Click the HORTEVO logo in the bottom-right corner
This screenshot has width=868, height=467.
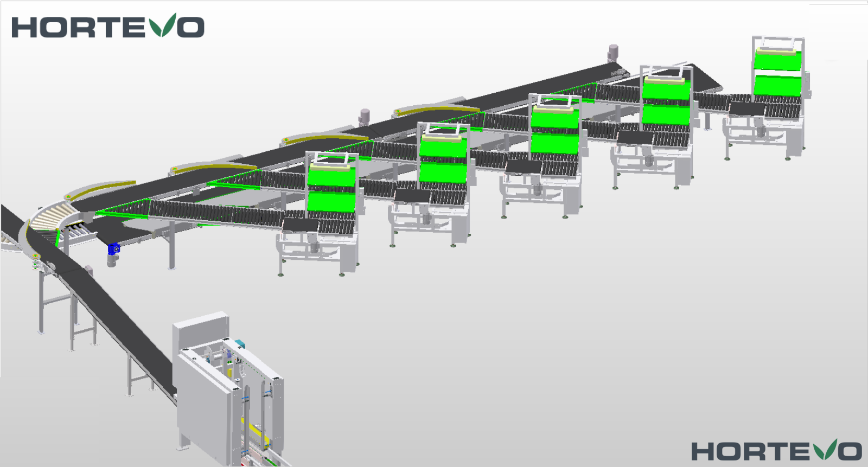(776, 451)
